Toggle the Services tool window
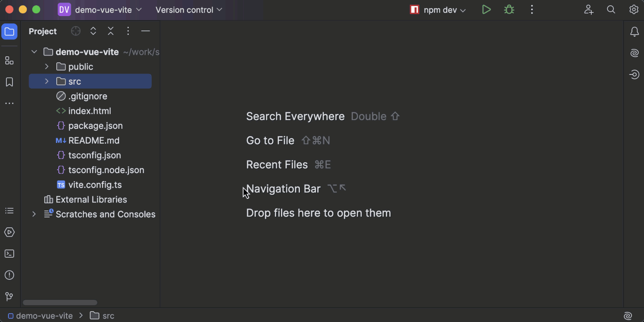Viewport: 644px width, 322px height. (x=9, y=232)
